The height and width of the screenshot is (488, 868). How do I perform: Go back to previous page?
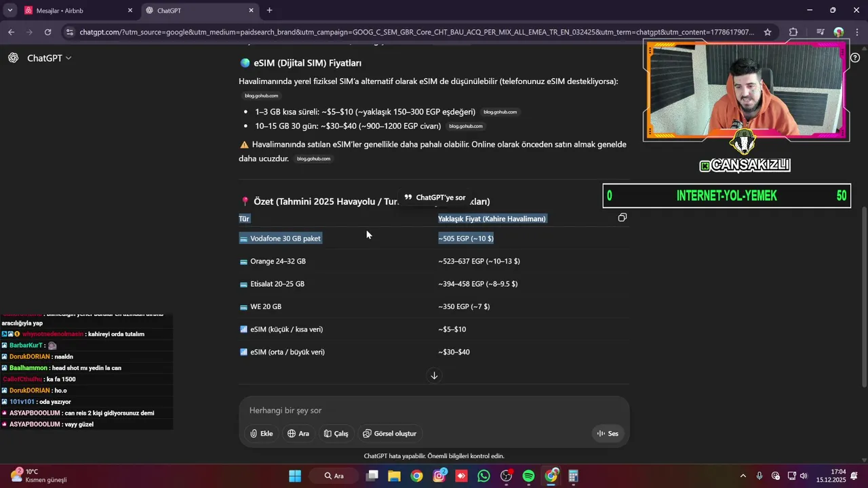click(11, 32)
